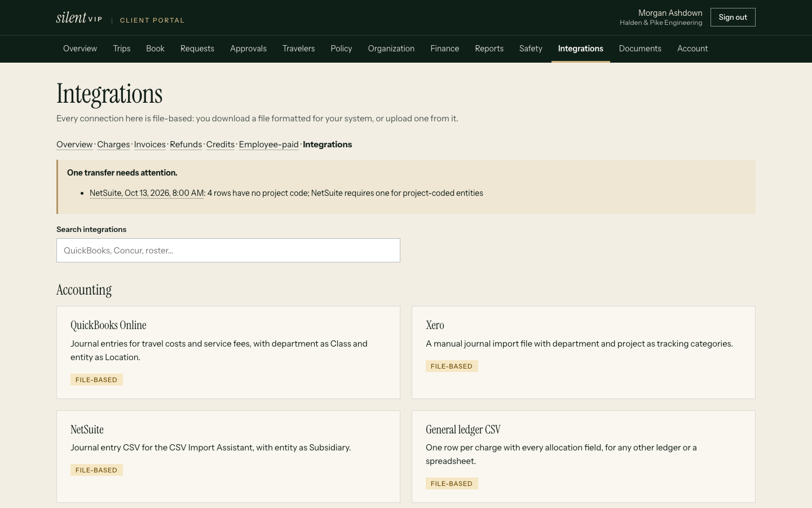812x508 pixels.
Task: Go to the Organization tab
Action: tap(391, 49)
